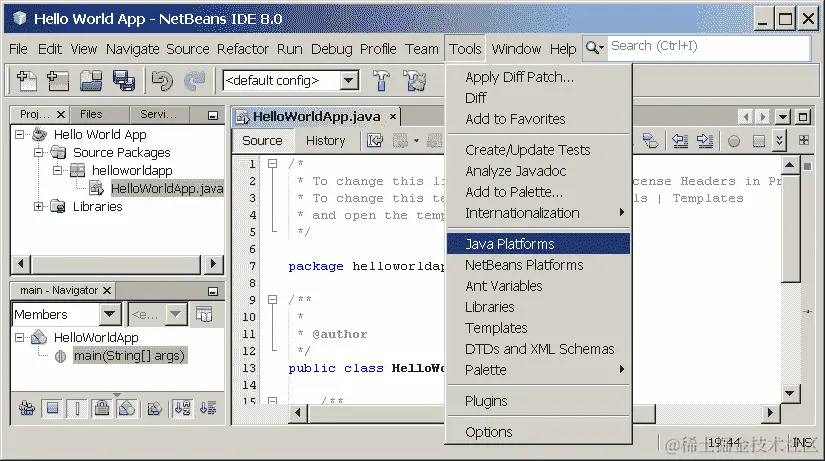Click the Redo toolbar icon

[x=195, y=81]
